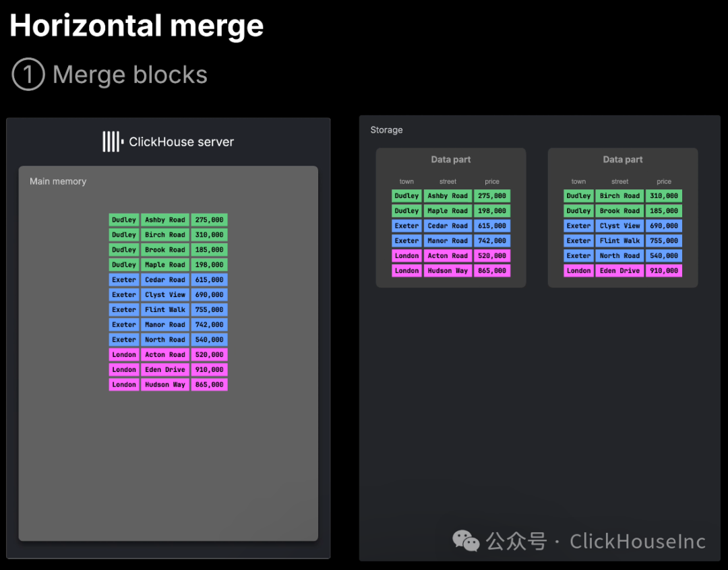The image size is (728, 570).
Task: Click "Clyst View" in the Storage data part
Action: coord(620,226)
